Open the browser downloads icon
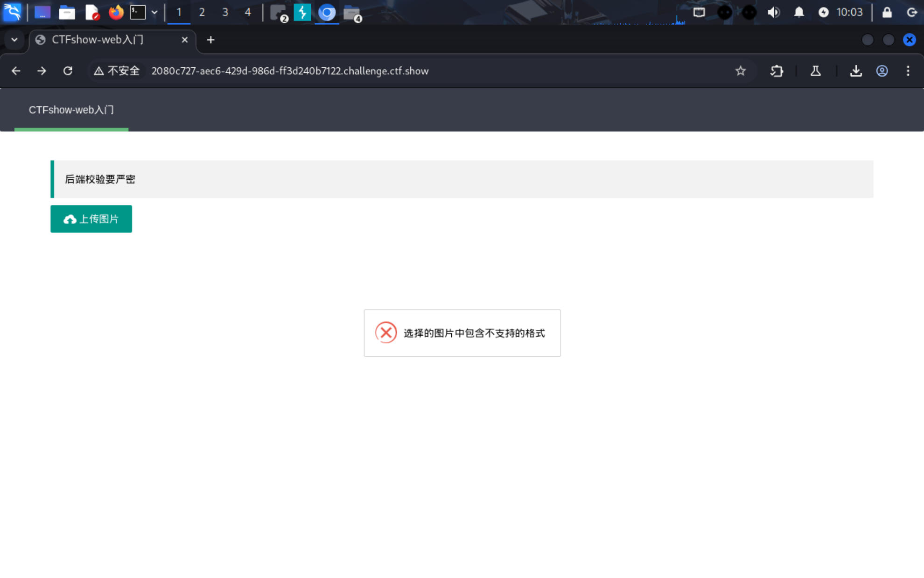The width and height of the screenshot is (924, 578). click(855, 71)
